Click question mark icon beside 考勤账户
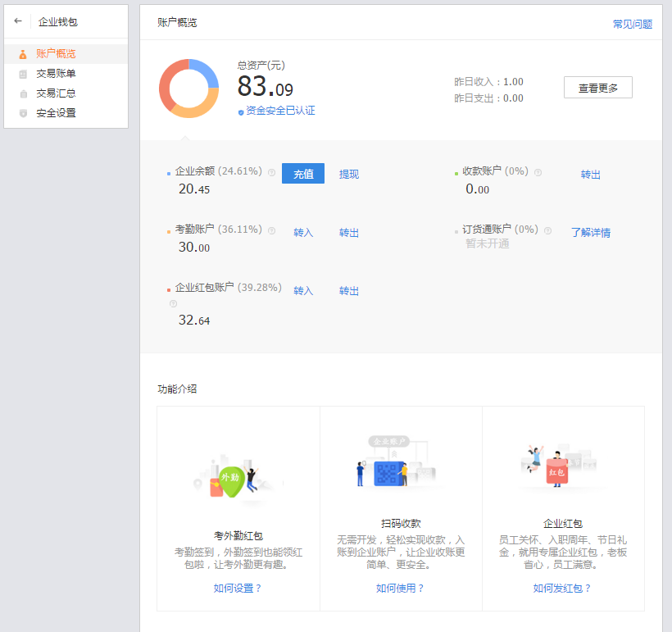This screenshot has height=632, width=672. click(x=271, y=230)
